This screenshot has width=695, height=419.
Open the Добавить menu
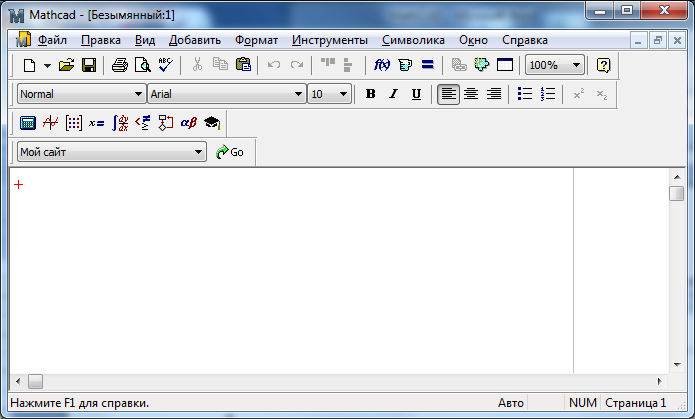(195, 40)
